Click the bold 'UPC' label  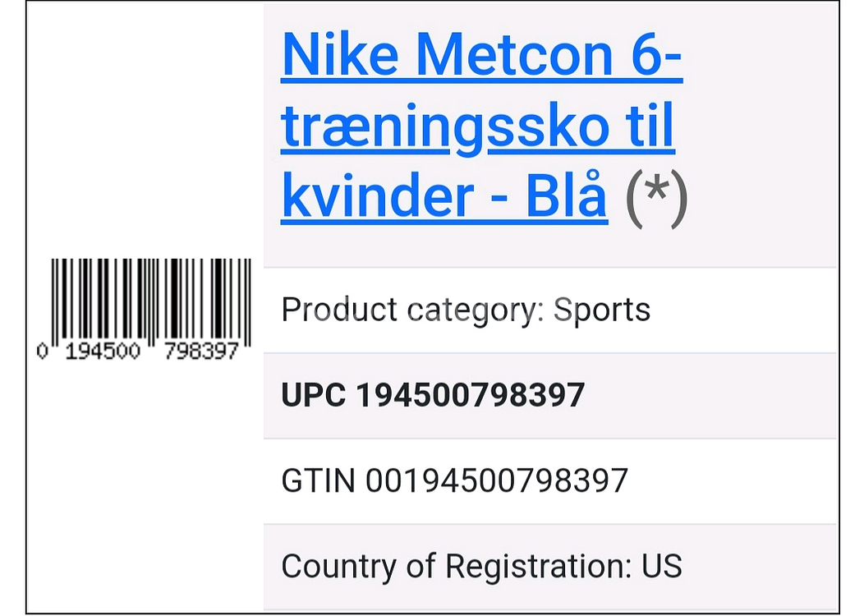[314, 396]
